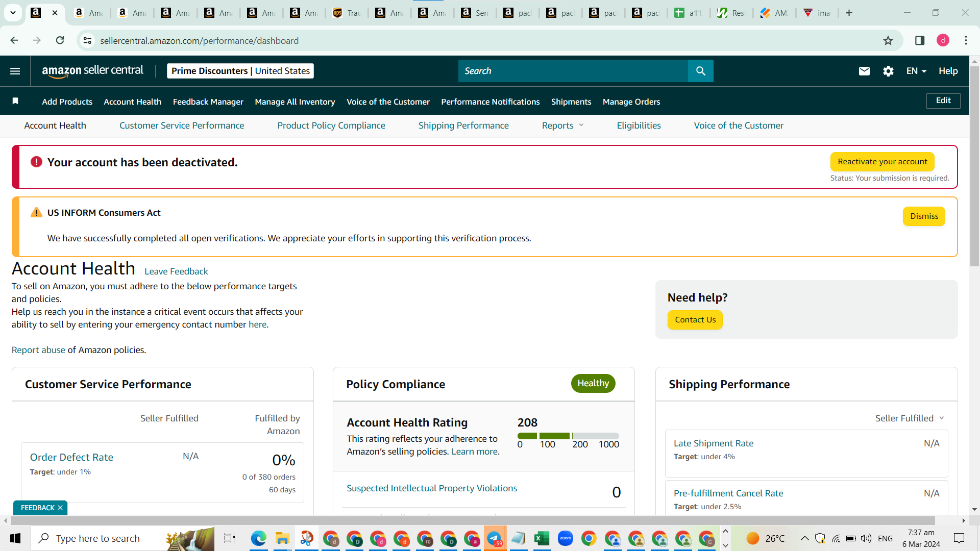The width and height of the screenshot is (980, 551).
Task: Click the magnifier search button
Action: tap(701, 71)
